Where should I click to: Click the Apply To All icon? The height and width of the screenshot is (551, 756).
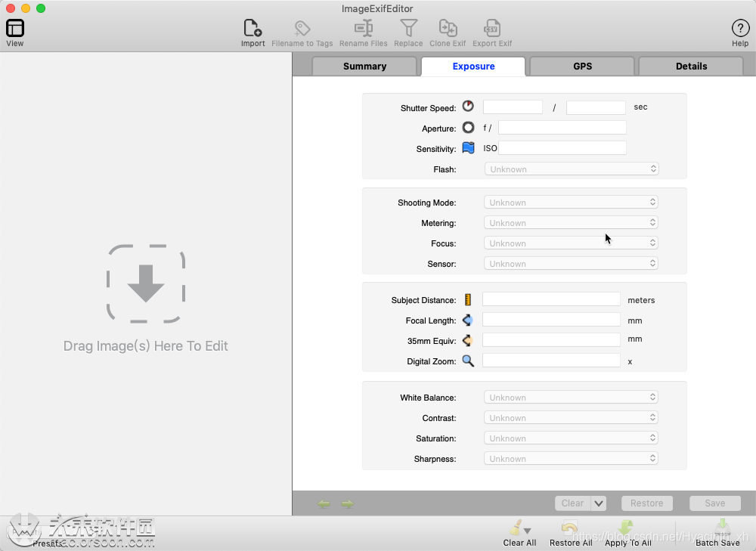pos(626,528)
